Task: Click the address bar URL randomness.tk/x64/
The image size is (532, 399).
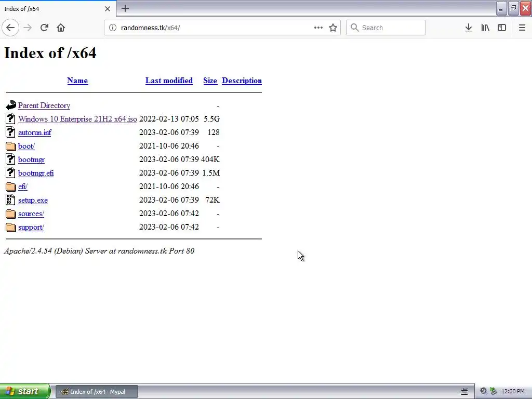Action: click(150, 28)
